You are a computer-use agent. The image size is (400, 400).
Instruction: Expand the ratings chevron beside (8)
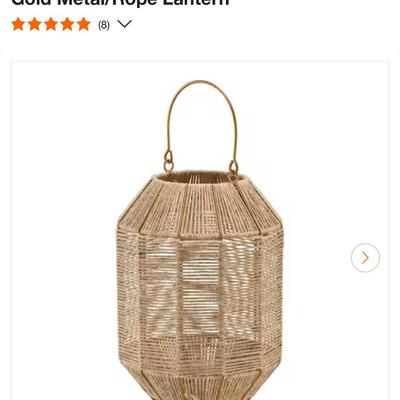(x=125, y=24)
